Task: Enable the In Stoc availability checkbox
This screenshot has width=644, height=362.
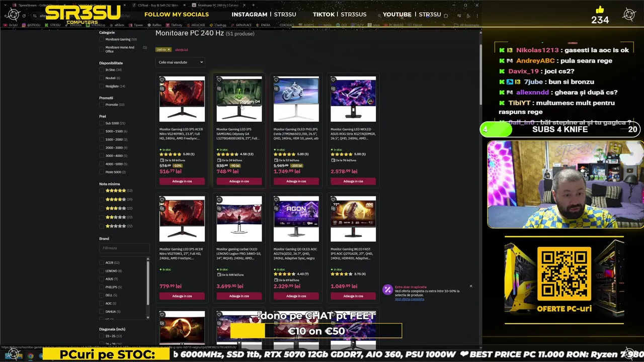Action: (102, 70)
